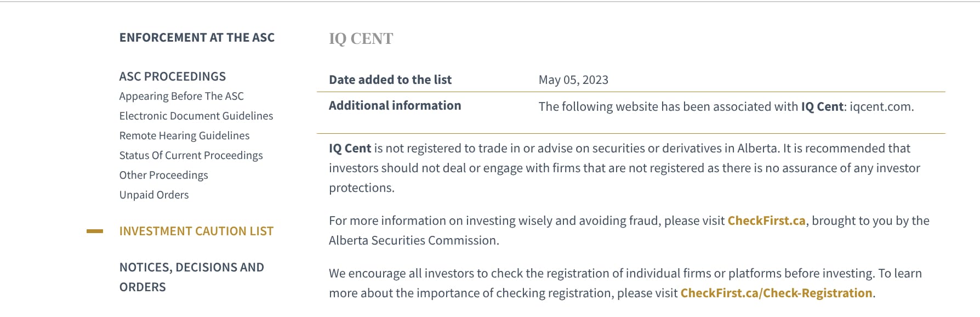The image size is (980, 317).
Task: Open Remote Hearing Guidelines page
Action: [184, 135]
